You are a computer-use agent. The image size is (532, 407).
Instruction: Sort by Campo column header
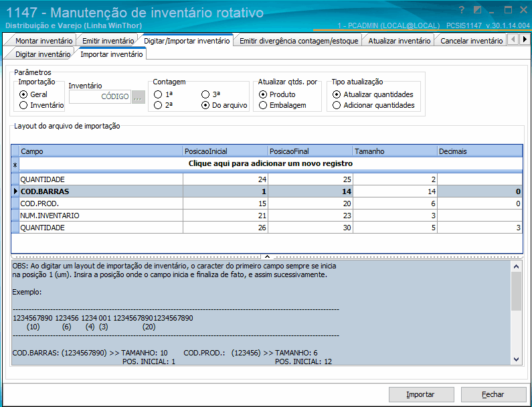click(x=101, y=151)
